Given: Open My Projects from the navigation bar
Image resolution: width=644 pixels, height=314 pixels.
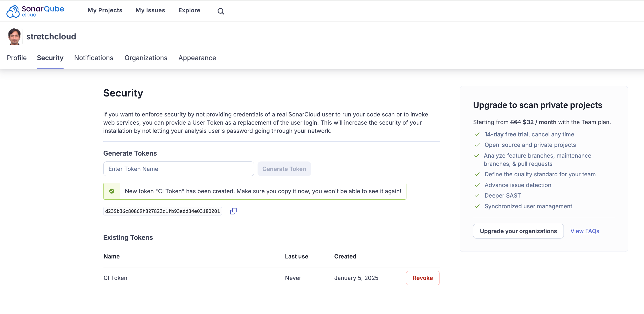Looking at the screenshot, I should (105, 10).
